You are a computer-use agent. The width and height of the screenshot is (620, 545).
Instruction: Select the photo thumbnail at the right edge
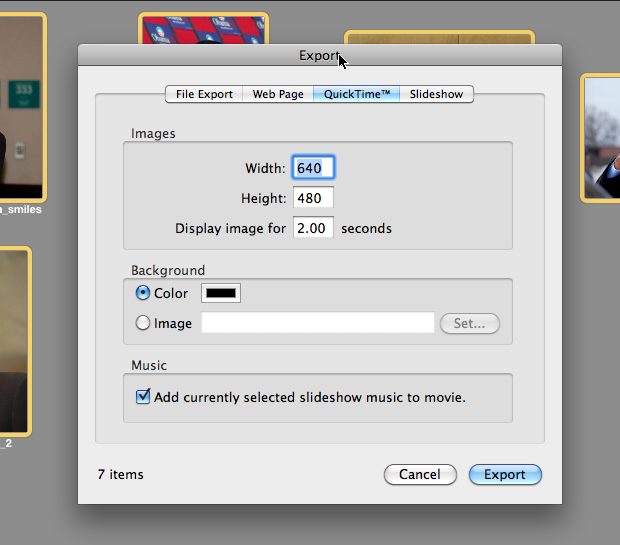pyautogui.click(x=601, y=135)
